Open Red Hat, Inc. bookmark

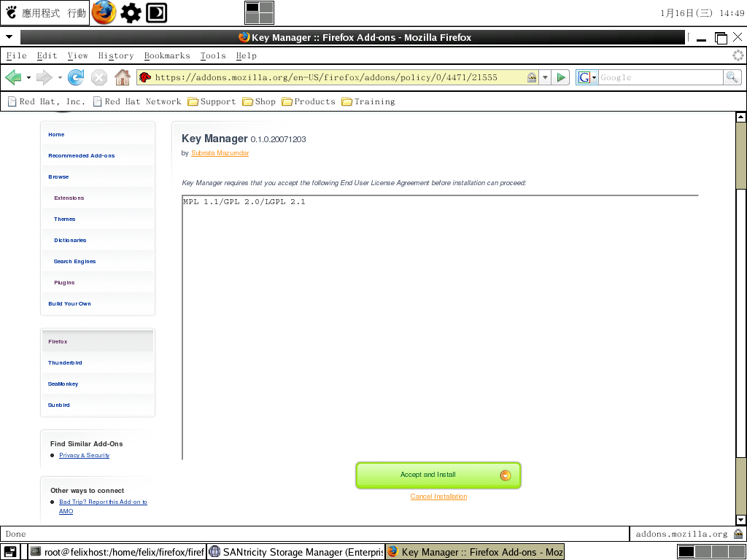point(47,101)
